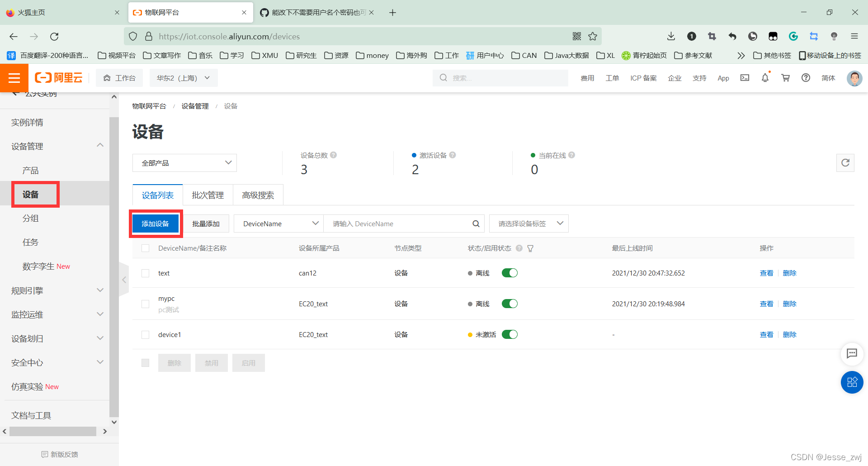Open the 全部产品 product dropdown
Image resolution: width=868 pixels, height=466 pixels.
click(184, 162)
